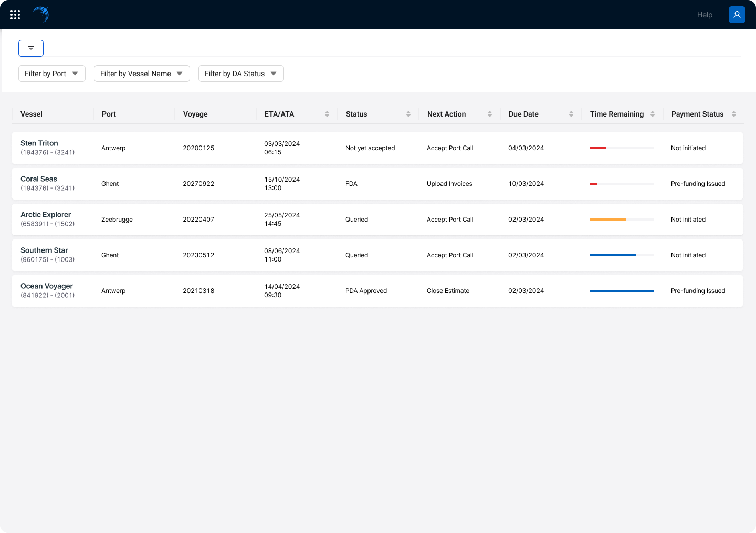Open the Help link
Image resolution: width=756 pixels, height=533 pixels.
[705, 15]
